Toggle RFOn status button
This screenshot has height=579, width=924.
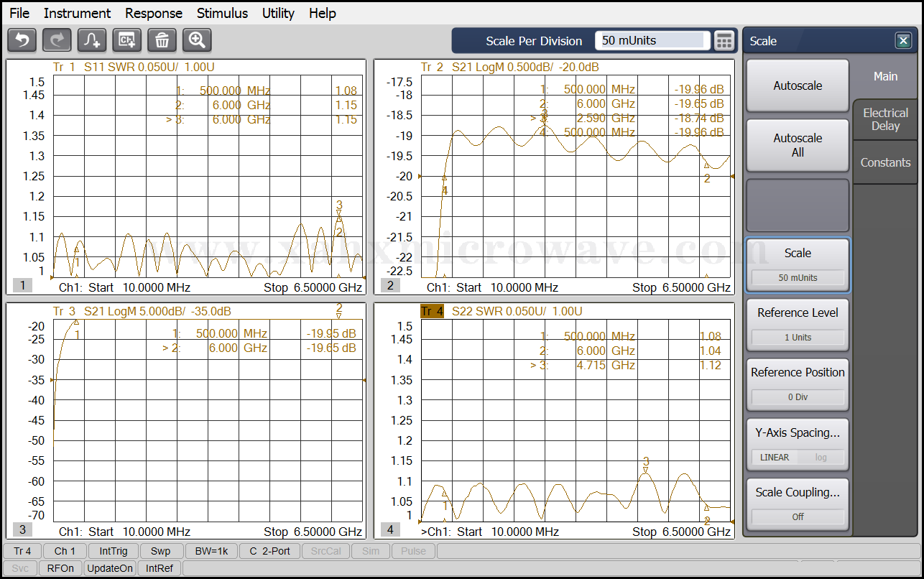pyautogui.click(x=60, y=568)
